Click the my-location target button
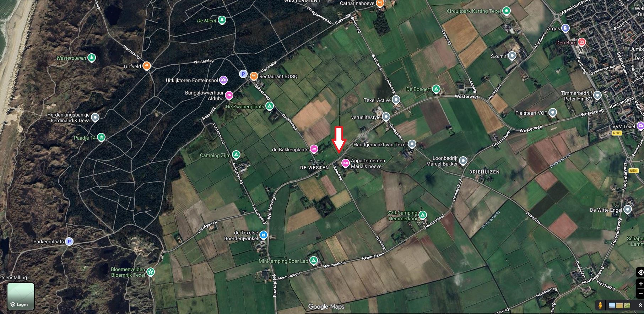Screen dimensions: 644x314 [640, 272]
